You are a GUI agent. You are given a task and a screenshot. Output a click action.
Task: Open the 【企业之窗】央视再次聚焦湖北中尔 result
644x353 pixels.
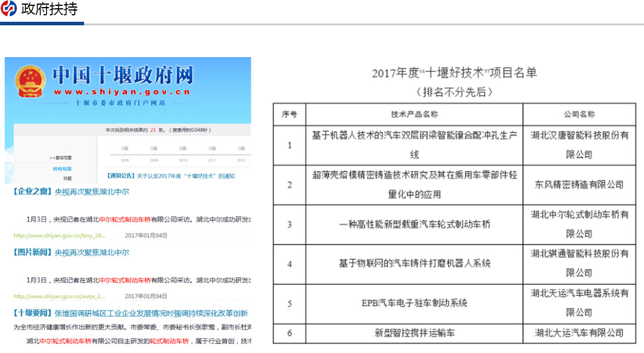pos(71,192)
